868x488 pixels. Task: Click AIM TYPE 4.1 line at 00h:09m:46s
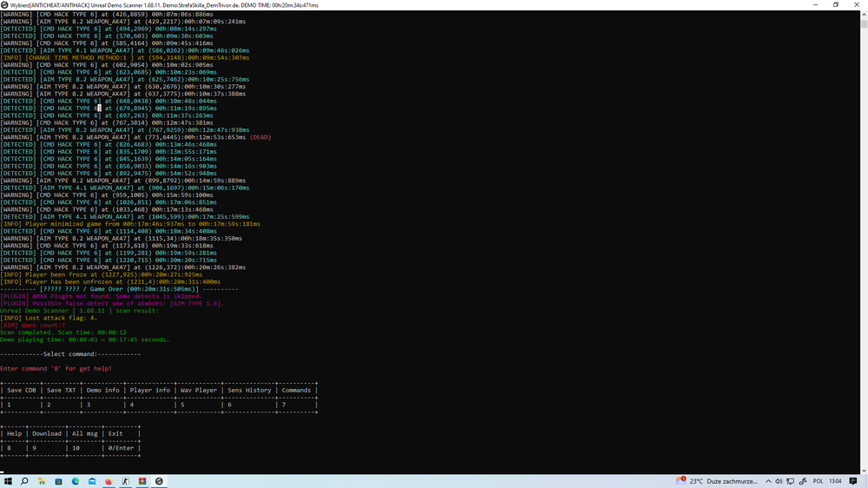pos(124,50)
